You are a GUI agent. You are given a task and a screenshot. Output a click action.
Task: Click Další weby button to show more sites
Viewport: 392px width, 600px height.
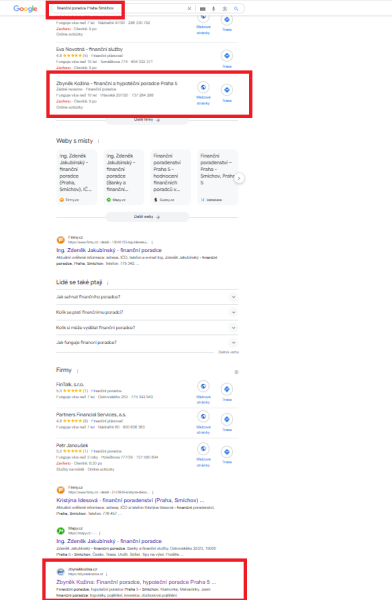pyautogui.click(x=147, y=217)
